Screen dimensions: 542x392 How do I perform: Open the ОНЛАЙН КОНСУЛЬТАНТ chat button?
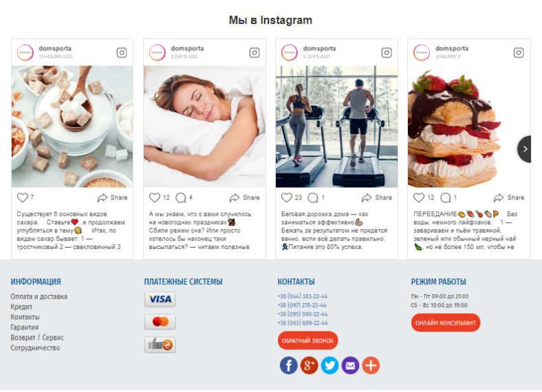[446, 323]
